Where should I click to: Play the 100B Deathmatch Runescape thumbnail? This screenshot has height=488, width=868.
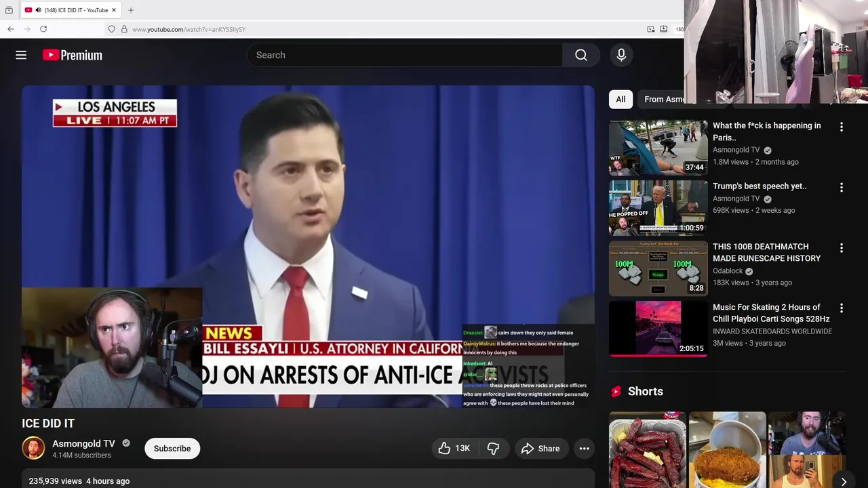658,268
